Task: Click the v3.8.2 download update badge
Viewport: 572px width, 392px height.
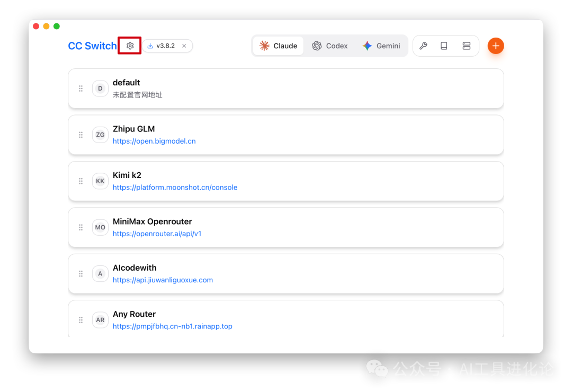Action: click(x=162, y=46)
